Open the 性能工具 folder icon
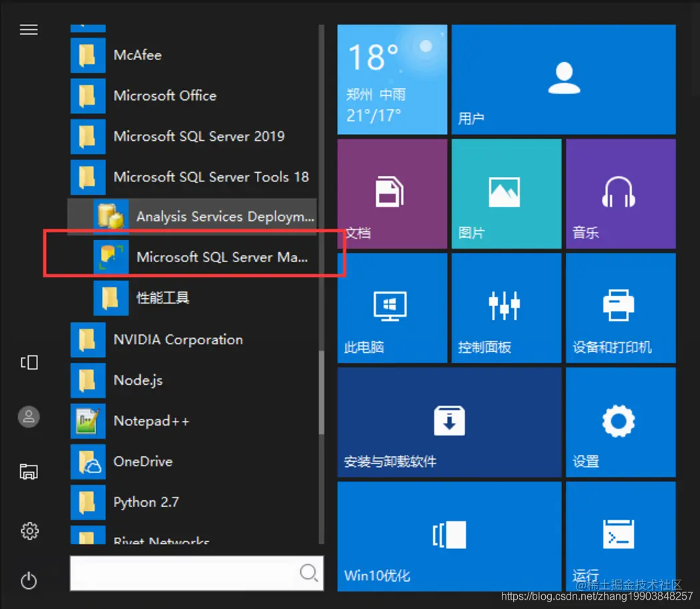This screenshot has height=609, width=700. pyautogui.click(x=111, y=297)
